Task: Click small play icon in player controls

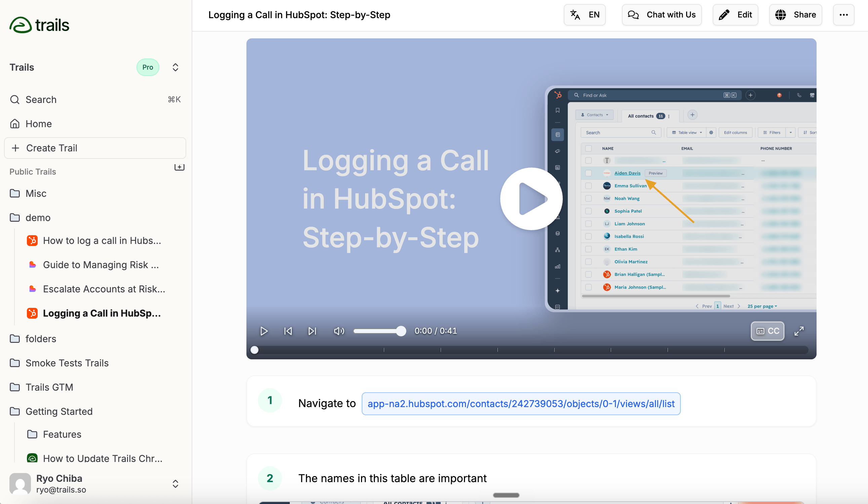Action: [264, 331]
